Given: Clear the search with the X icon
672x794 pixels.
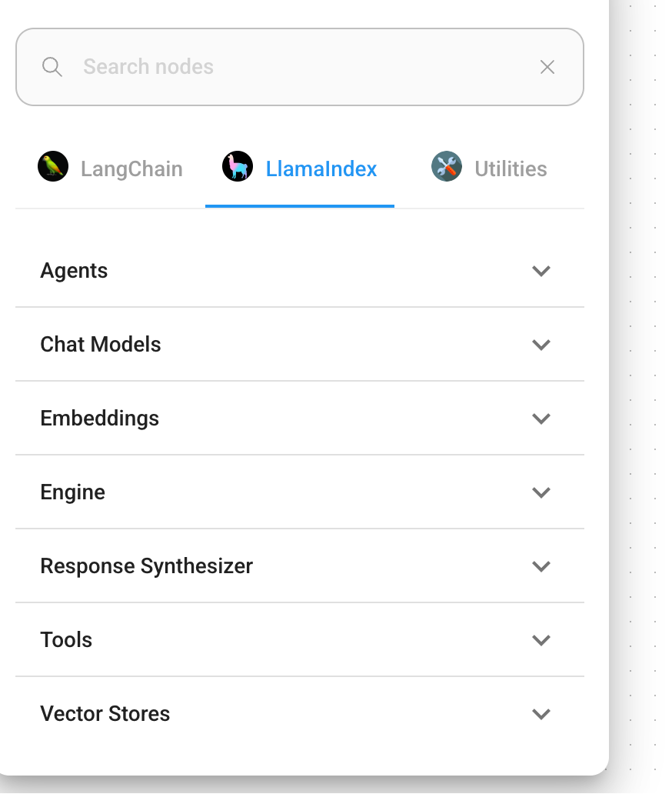Looking at the screenshot, I should click(x=547, y=67).
